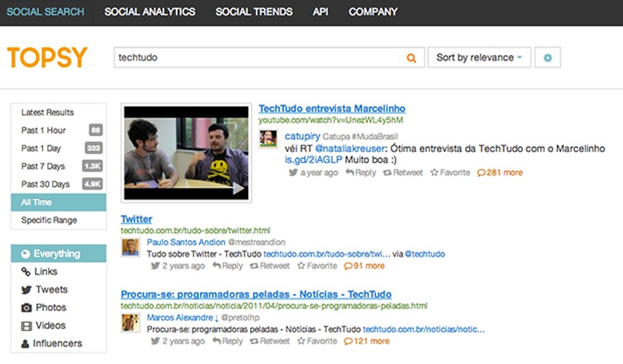Click the Photos camera icon

click(x=26, y=308)
